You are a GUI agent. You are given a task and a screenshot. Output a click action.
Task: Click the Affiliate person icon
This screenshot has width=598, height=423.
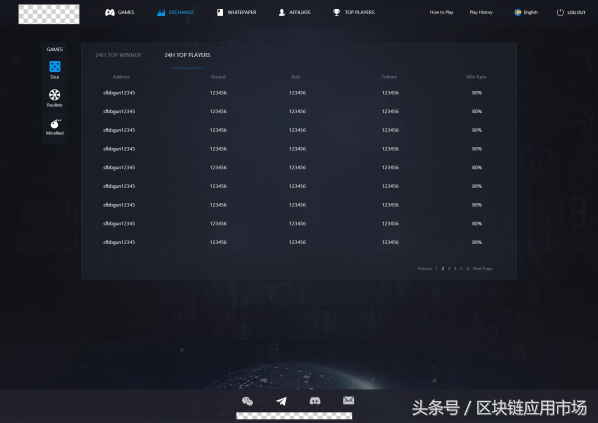click(282, 13)
